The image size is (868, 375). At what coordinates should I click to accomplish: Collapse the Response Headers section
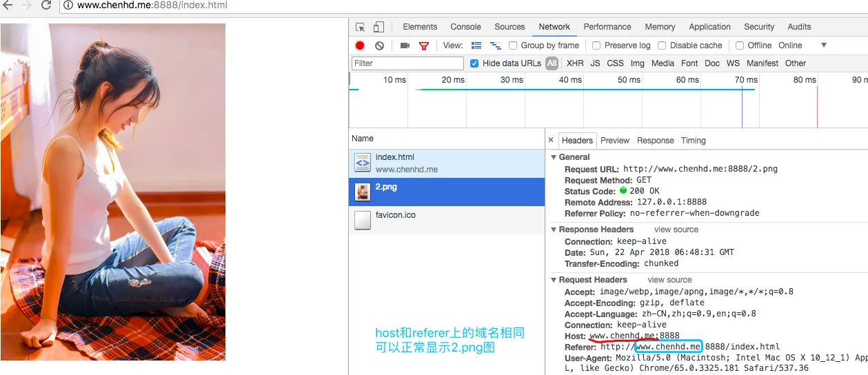[x=554, y=230]
